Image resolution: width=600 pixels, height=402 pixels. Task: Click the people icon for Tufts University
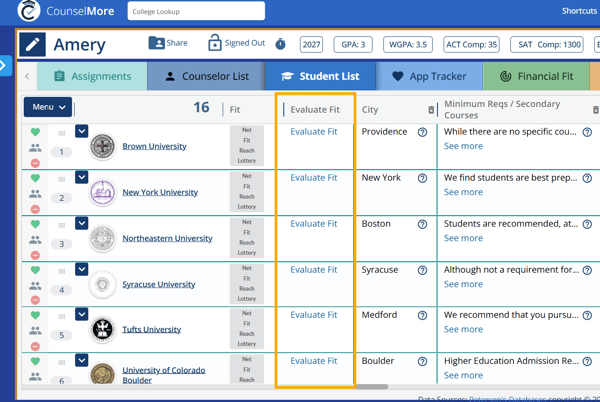pos(35,331)
